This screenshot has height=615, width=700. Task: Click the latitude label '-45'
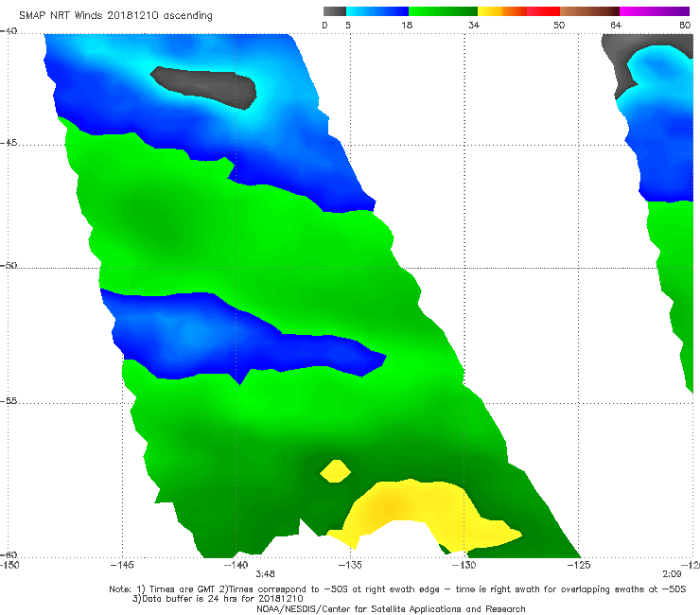coord(9,143)
